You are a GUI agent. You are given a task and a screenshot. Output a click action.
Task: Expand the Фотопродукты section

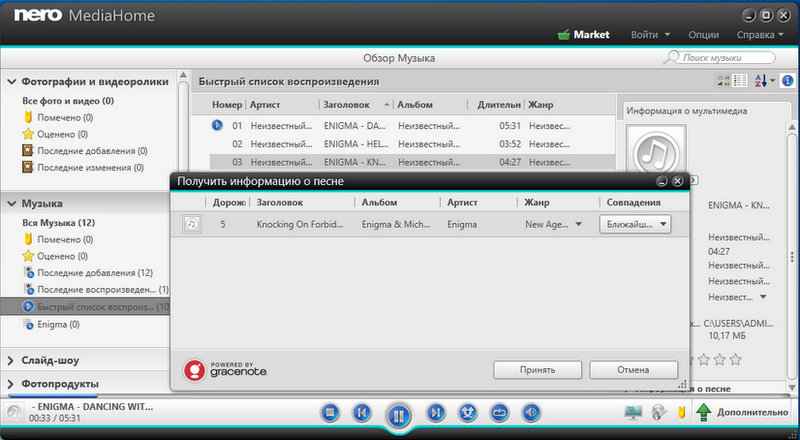(11, 384)
